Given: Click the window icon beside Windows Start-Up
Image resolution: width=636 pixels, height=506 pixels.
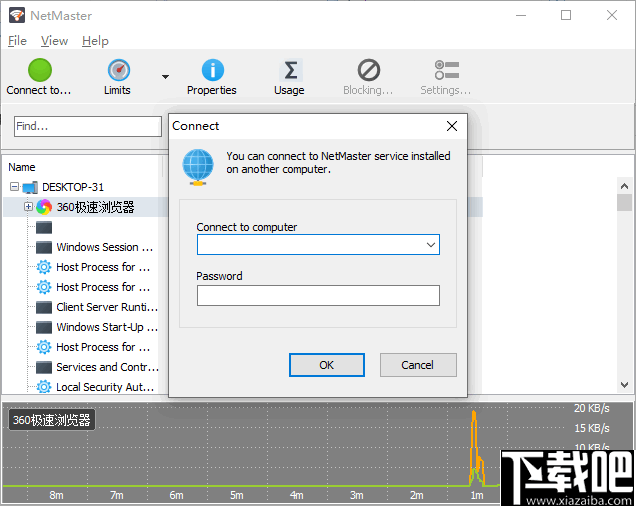Looking at the screenshot, I should click(44, 327).
